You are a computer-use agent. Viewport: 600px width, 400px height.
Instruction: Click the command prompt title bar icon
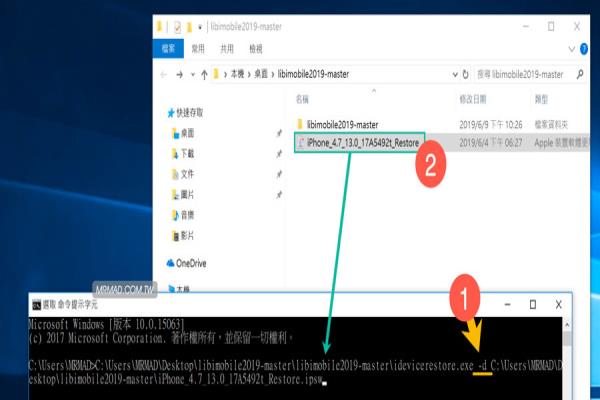click(36, 305)
